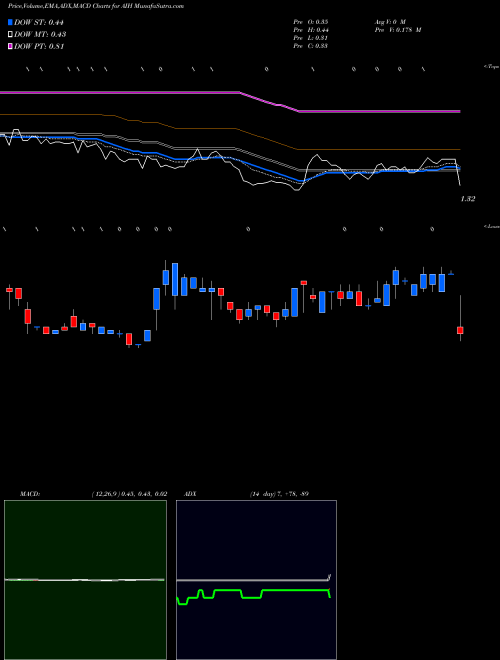Click the MACD '(12,26,9) 0.45, 0.43, 0.02' values
500x660 pixels.
click(129, 494)
